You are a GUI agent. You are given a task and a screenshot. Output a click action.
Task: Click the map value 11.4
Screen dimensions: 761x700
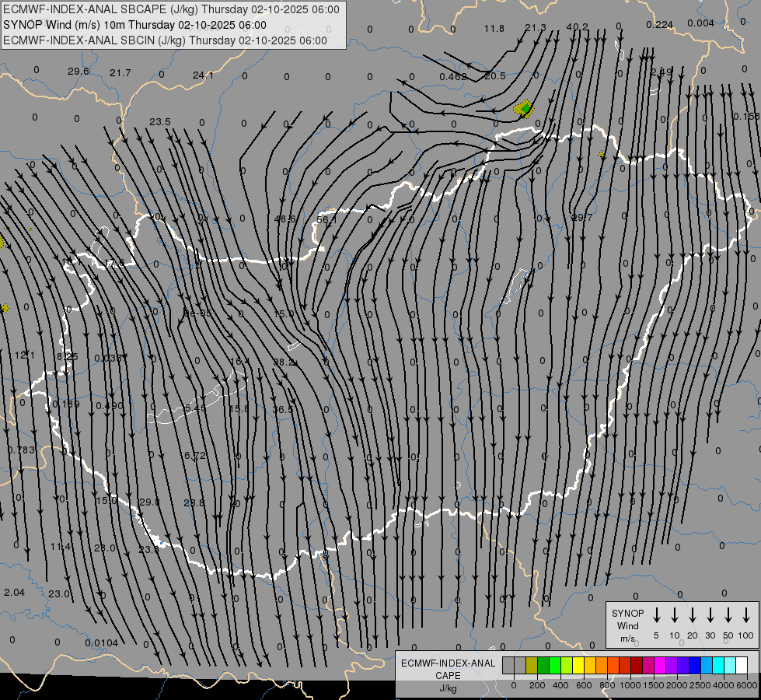tap(61, 547)
